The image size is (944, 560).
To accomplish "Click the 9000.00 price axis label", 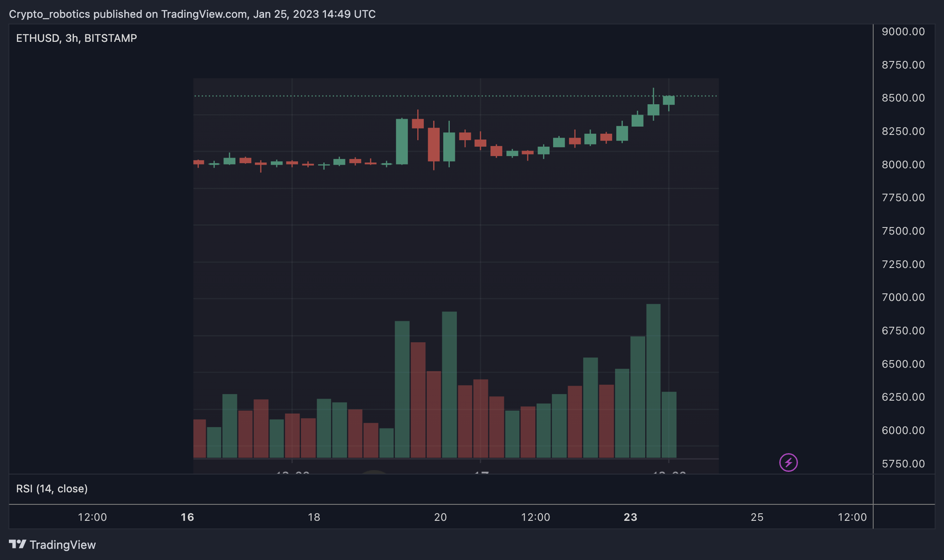I will click(903, 32).
